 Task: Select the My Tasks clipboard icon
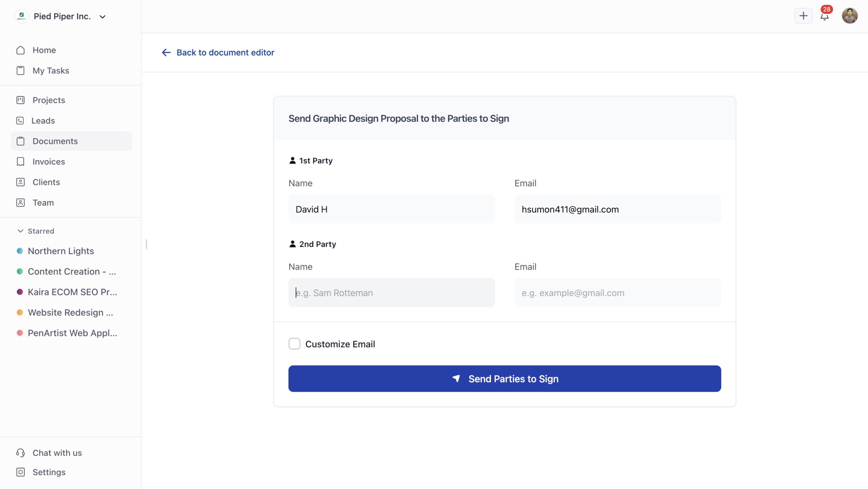tap(20, 70)
